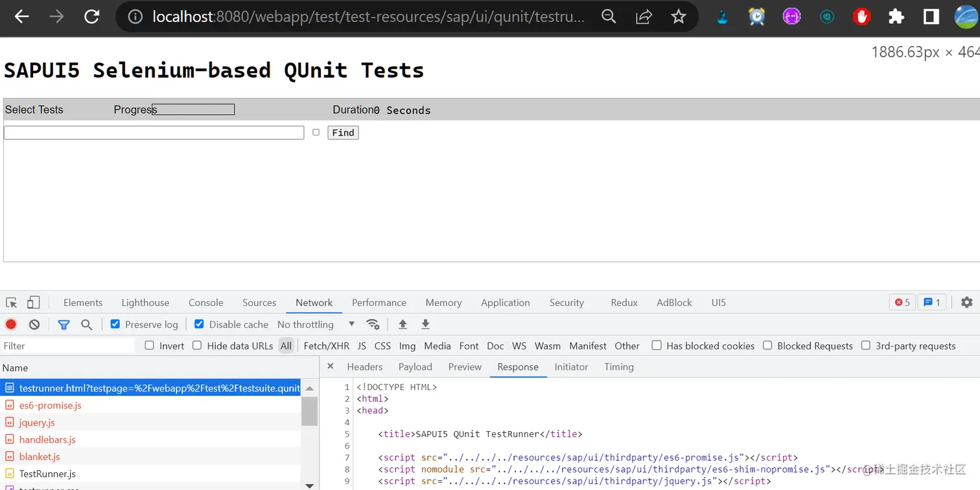Go back to the previous page
This screenshot has width=980, height=490.
21,17
